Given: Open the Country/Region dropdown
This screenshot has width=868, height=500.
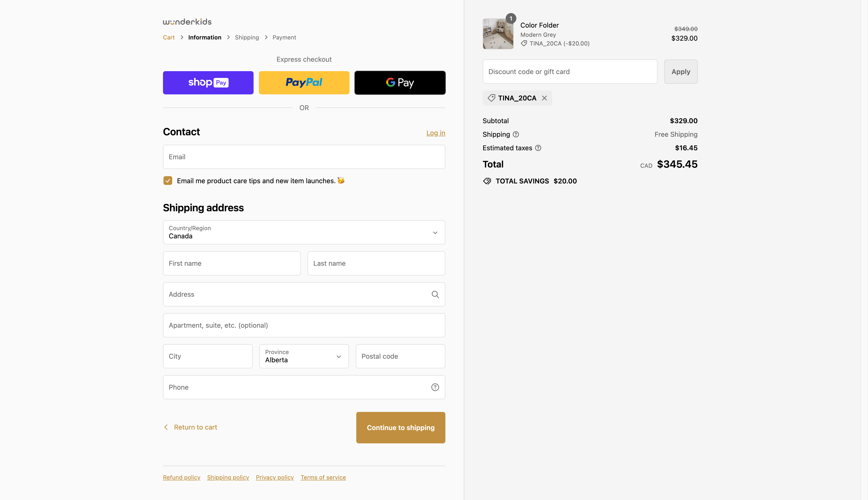Looking at the screenshot, I should pos(304,233).
